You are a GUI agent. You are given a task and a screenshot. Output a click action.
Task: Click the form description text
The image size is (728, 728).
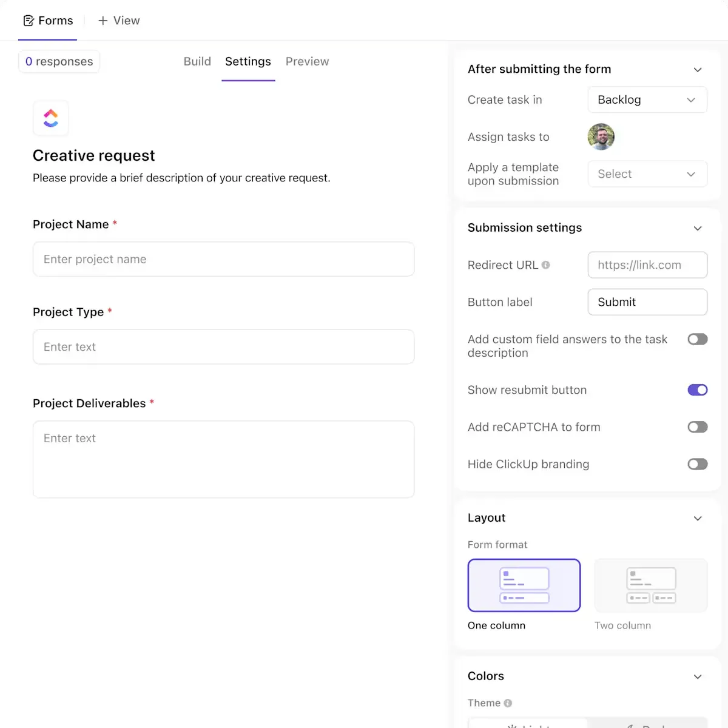[181, 178]
